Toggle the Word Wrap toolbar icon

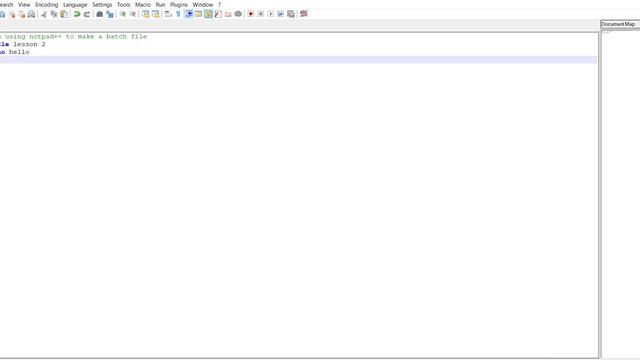coord(168,14)
